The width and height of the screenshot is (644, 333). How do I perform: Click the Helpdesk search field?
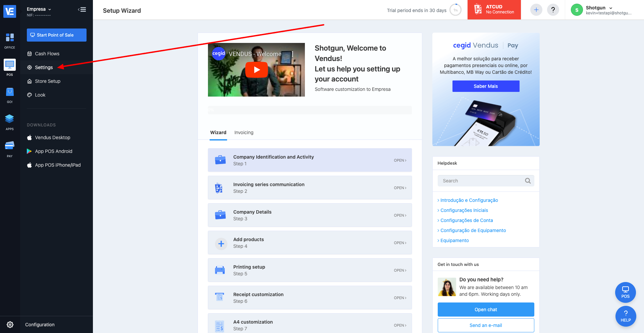pos(486,181)
